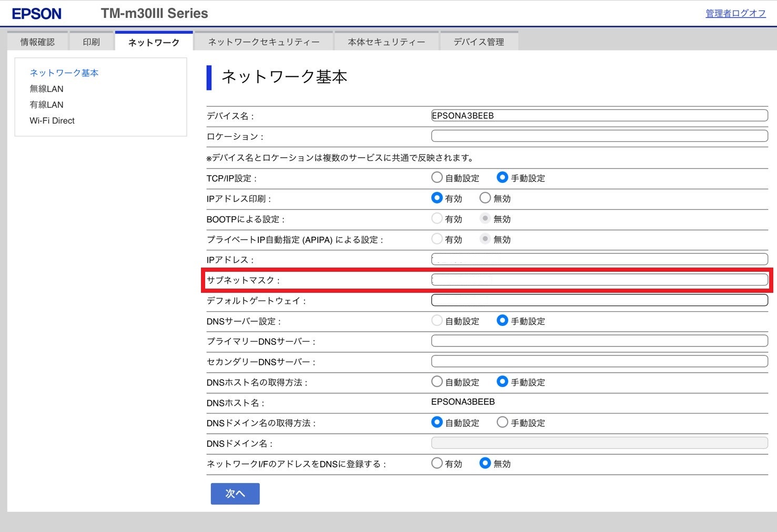Open the ネットワークセキュリティー tab
Screen dimensions: 777x532
[264, 42]
